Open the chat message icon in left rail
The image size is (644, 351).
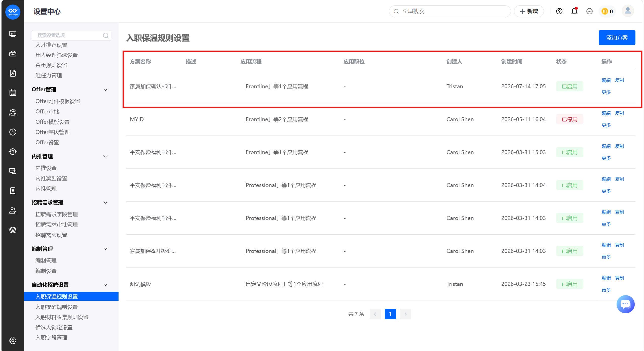coord(13,171)
